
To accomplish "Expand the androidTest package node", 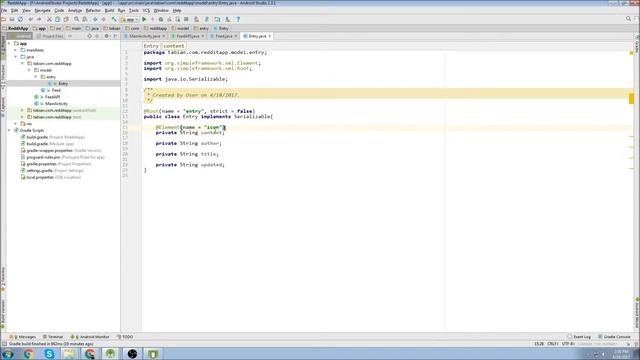I will (x=22, y=110).
